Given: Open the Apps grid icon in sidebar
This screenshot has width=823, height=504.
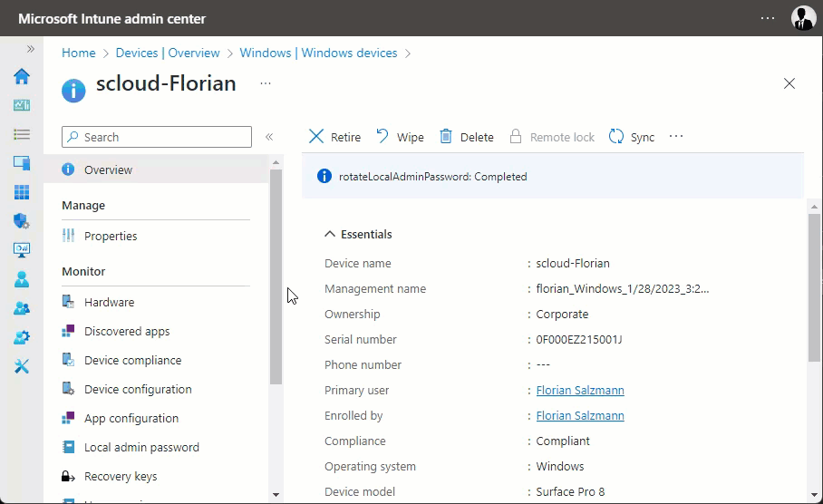Looking at the screenshot, I should click(22, 192).
